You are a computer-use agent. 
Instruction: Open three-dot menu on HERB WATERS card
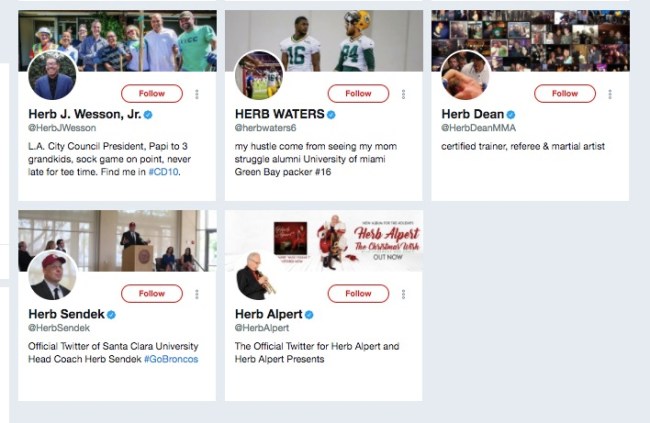403,94
